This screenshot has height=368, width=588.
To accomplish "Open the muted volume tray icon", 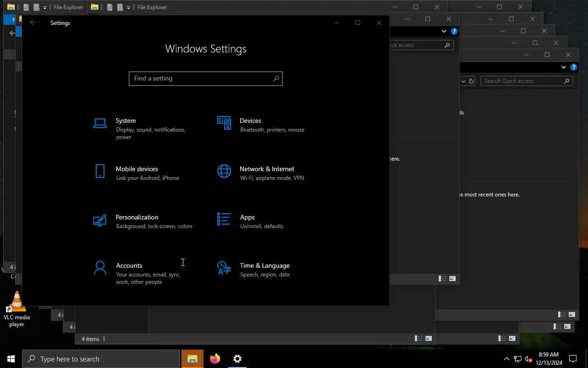I will (529, 359).
